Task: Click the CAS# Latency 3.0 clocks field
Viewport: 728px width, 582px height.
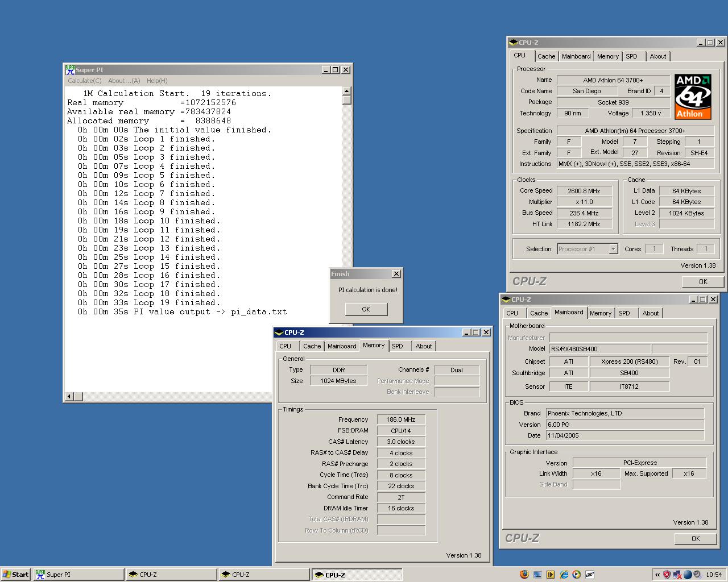Action: click(401, 442)
